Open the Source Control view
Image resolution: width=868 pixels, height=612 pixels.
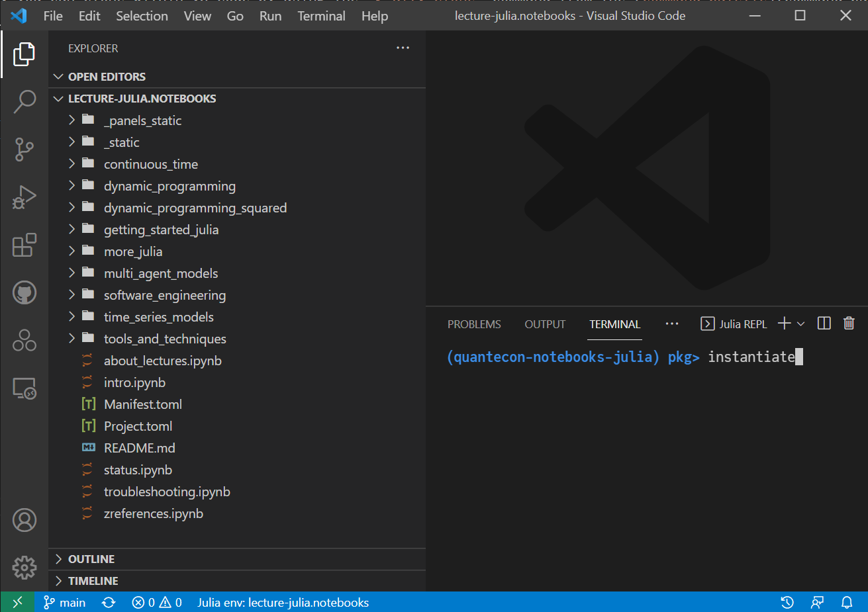click(24, 149)
